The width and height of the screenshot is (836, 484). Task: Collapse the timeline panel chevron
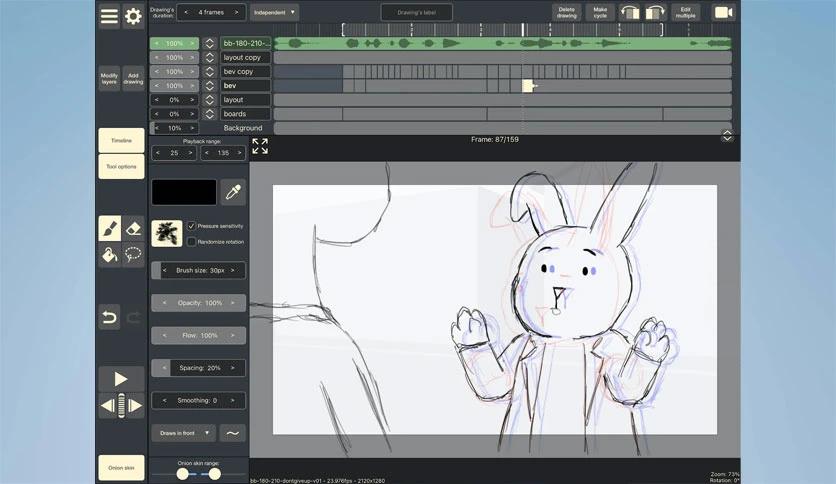[x=727, y=136]
